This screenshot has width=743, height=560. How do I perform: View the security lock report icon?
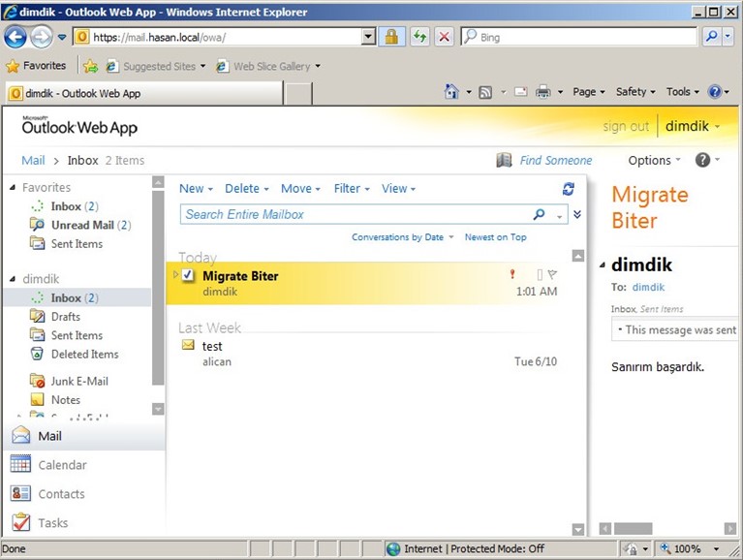[391, 37]
